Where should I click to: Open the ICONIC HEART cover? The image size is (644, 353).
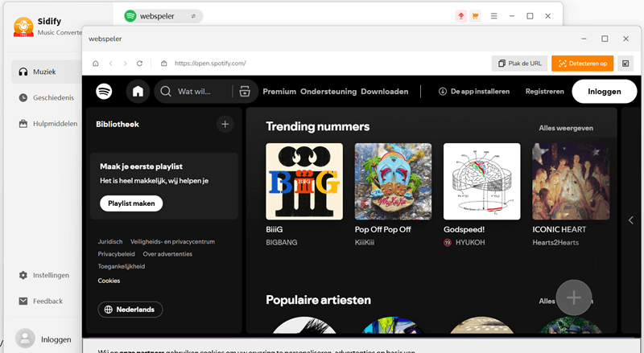point(571,182)
